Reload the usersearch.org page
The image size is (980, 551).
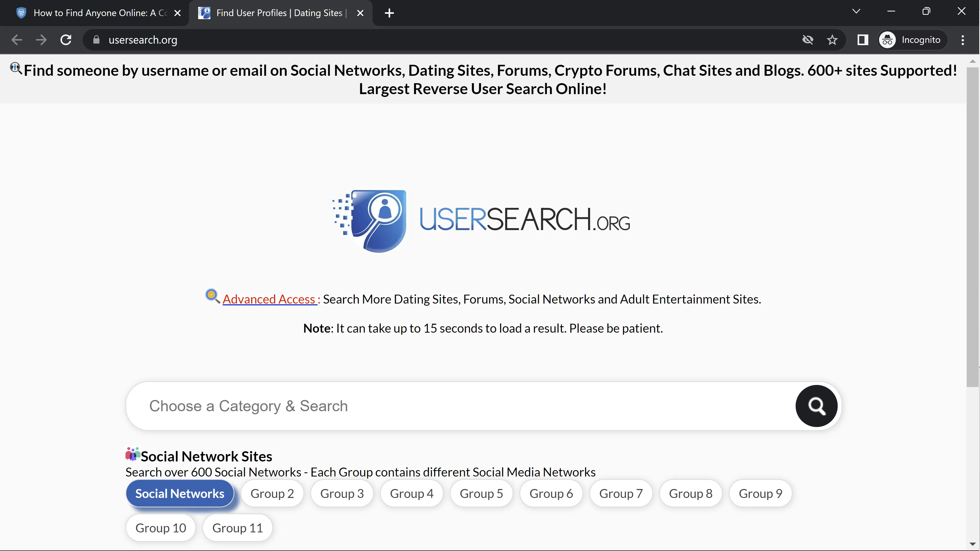tap(66, 40)
